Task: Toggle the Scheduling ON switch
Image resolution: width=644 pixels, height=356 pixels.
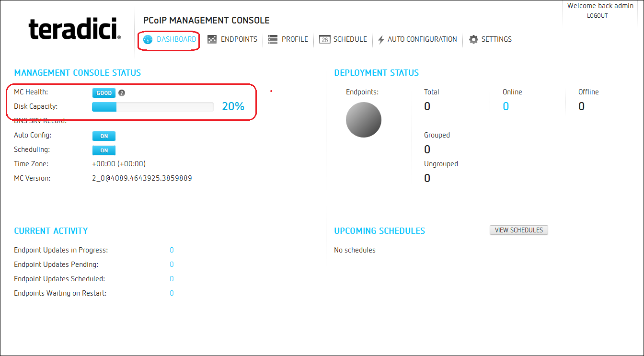Action: pyautogui.click(x=104, y=150)
